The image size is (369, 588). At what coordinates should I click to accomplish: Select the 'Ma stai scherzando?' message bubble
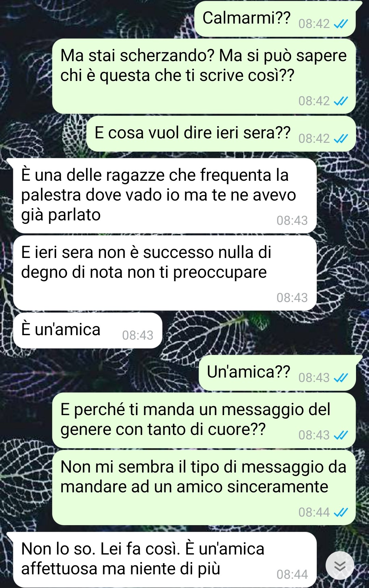204,76
